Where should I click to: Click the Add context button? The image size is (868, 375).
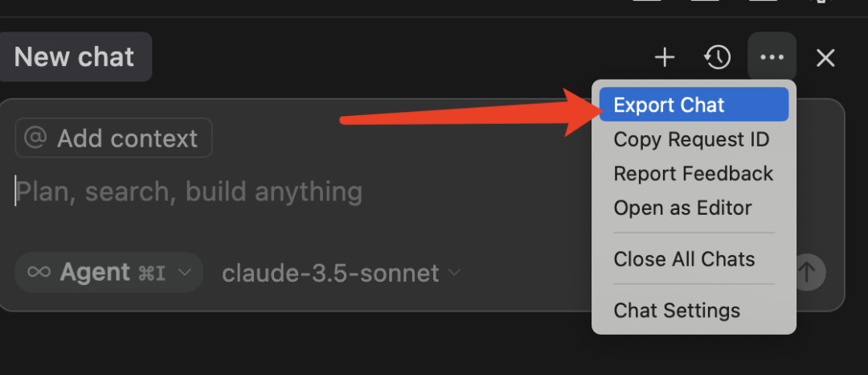coord(113,138)
